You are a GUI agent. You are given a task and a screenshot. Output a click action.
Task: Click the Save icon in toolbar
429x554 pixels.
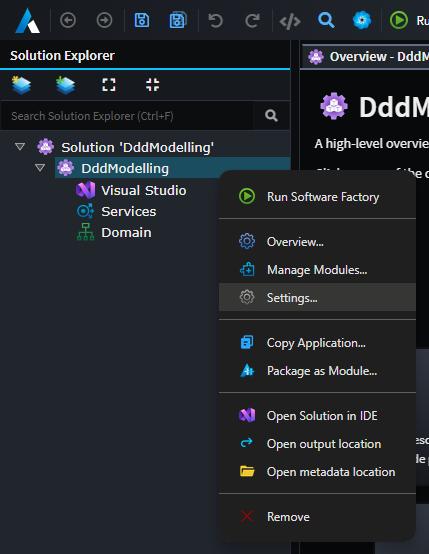[x=142, y=20]
